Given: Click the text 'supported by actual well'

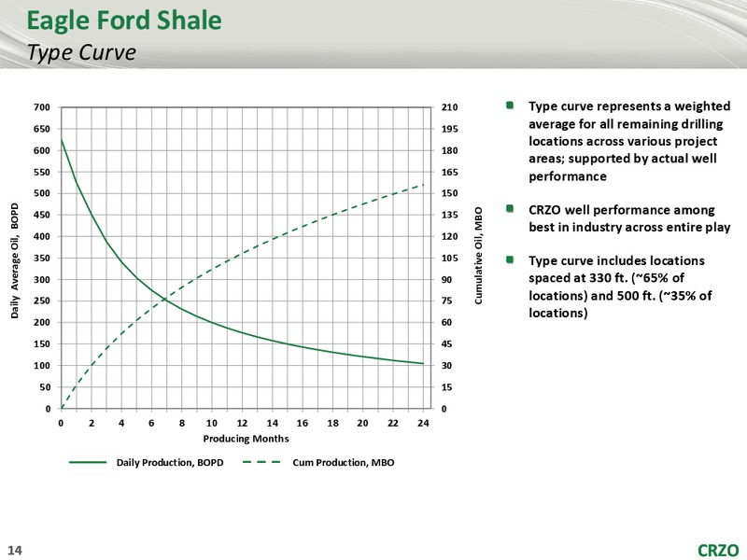Looking at the screenshot, I should tap(642, 159).
